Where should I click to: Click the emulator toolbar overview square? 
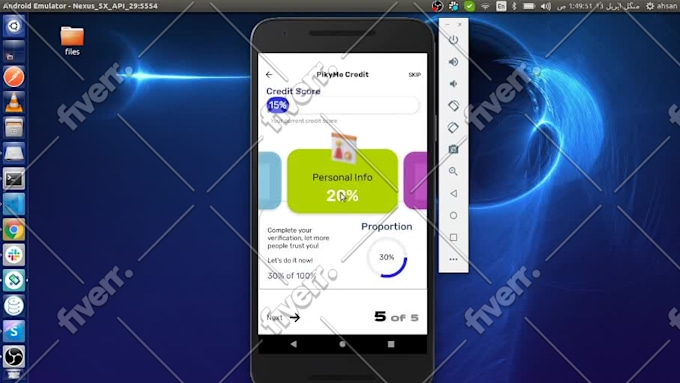453,237
